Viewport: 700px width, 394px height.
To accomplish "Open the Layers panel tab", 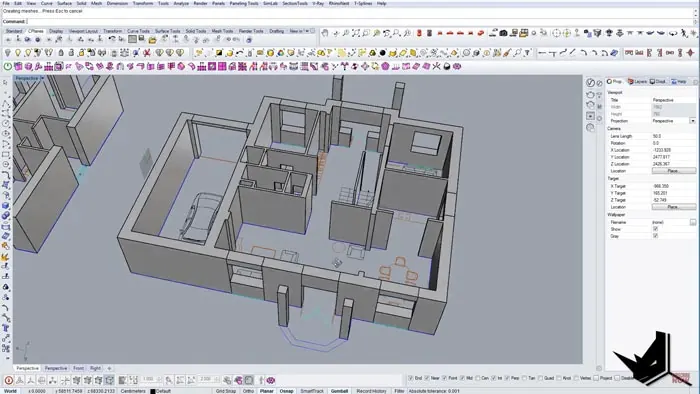I will (638, 82).
